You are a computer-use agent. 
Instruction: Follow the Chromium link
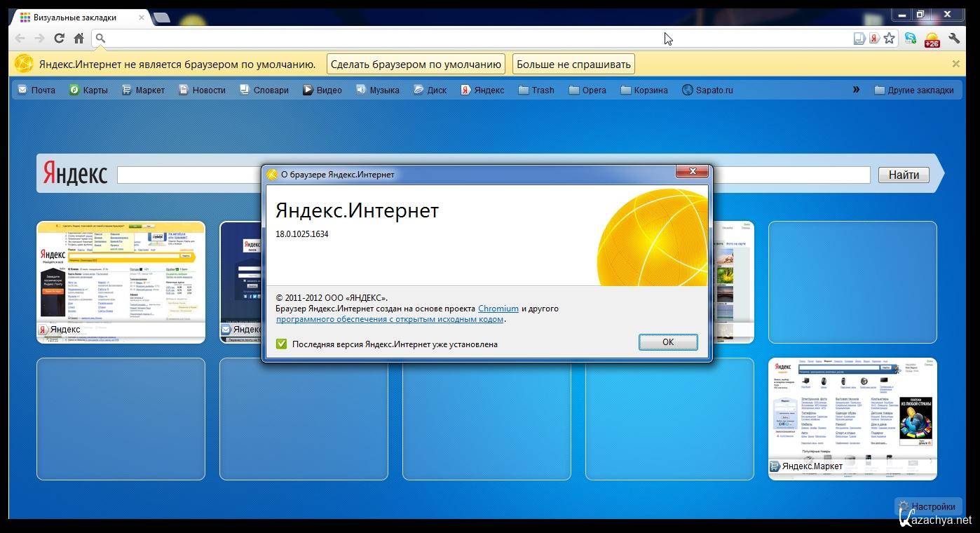[498, 309]
